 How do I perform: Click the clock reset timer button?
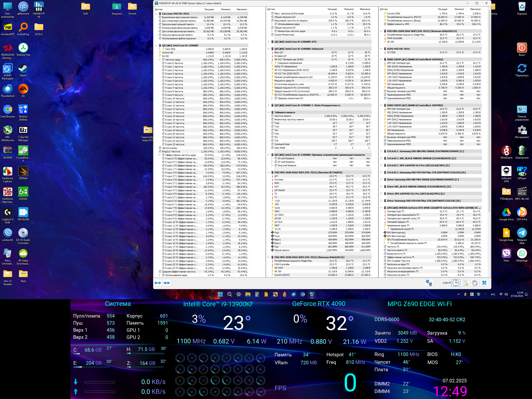tap(456, 283)
